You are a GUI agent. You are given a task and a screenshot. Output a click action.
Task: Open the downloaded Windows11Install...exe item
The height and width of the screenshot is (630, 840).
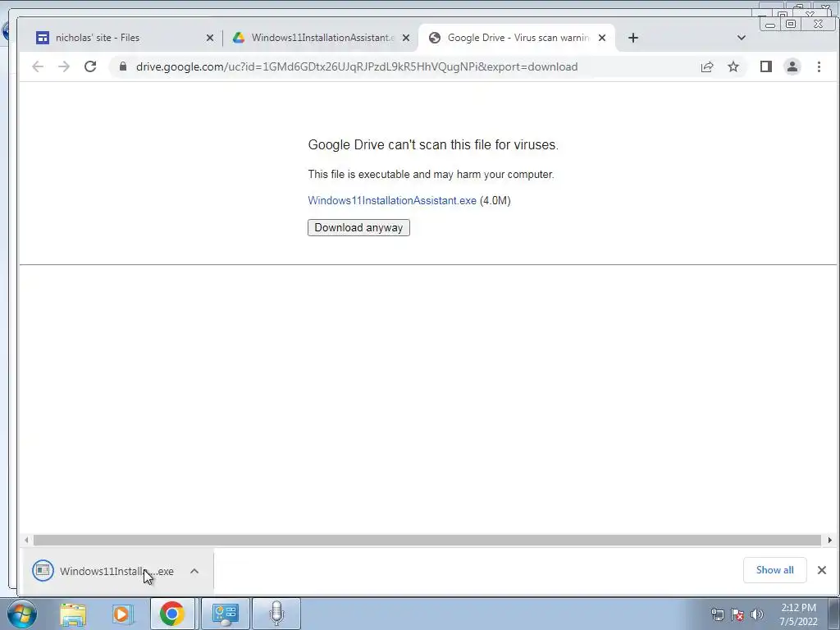pyautogui.click(x=116, y=571)
